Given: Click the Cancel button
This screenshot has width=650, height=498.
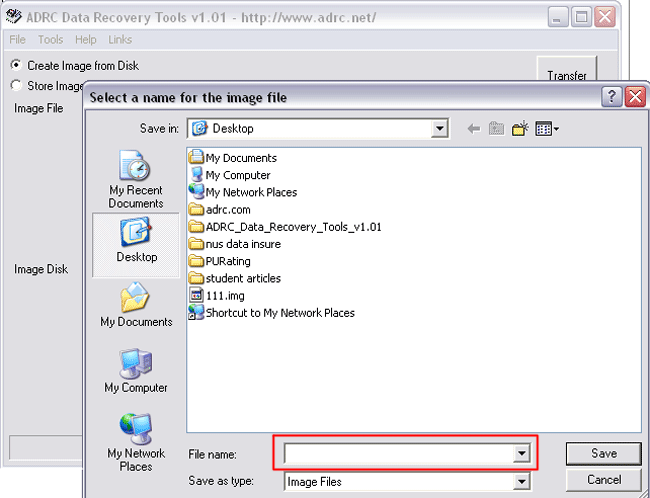Looking at the screenshot, I should pos(603,480).
